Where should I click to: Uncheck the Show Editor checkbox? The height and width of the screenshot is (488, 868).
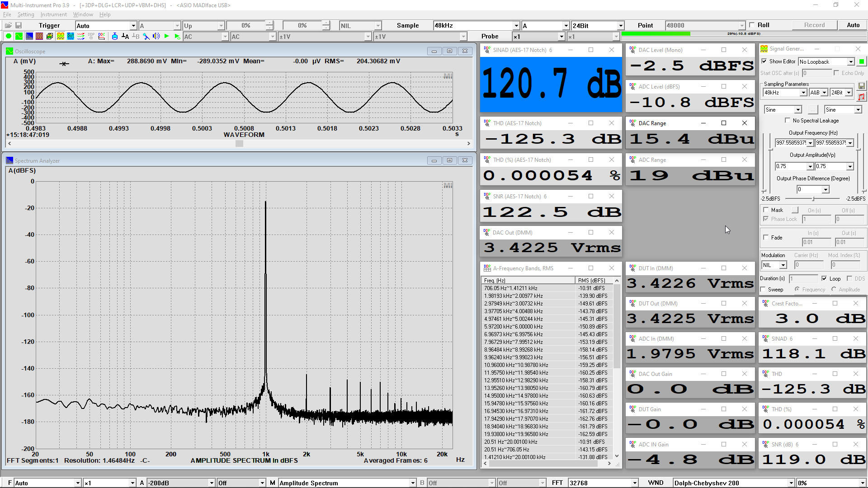[764, 61]
